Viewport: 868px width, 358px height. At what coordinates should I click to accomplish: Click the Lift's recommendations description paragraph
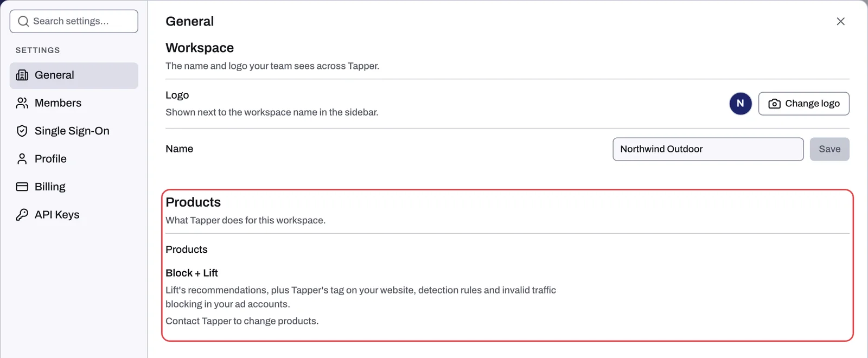pyautogui.click(x=361, y=297)
